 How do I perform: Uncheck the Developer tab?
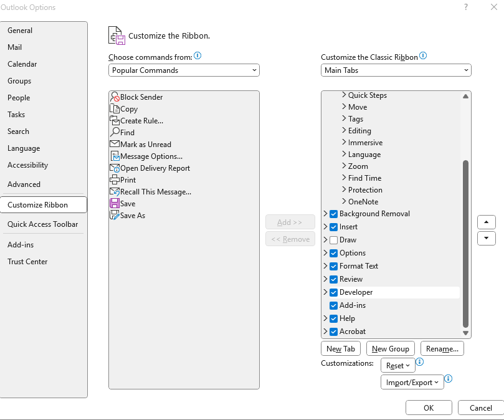click(334, 292)
